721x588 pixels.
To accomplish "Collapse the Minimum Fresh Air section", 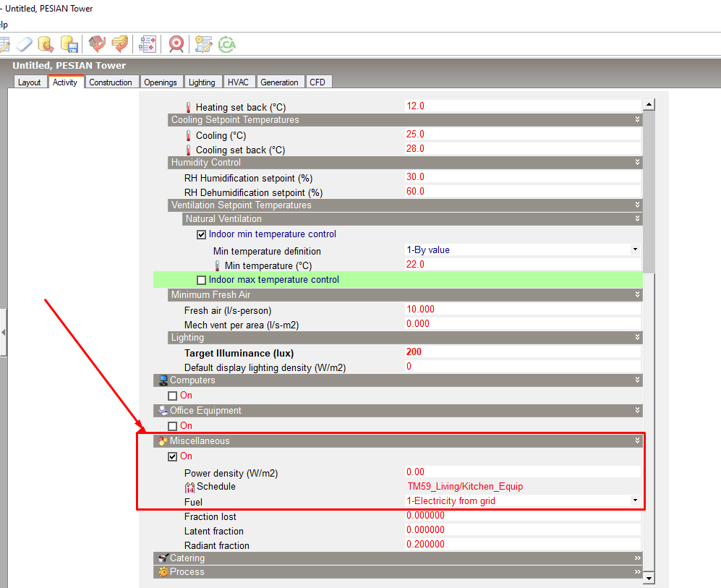I will (x=637, y=294).
